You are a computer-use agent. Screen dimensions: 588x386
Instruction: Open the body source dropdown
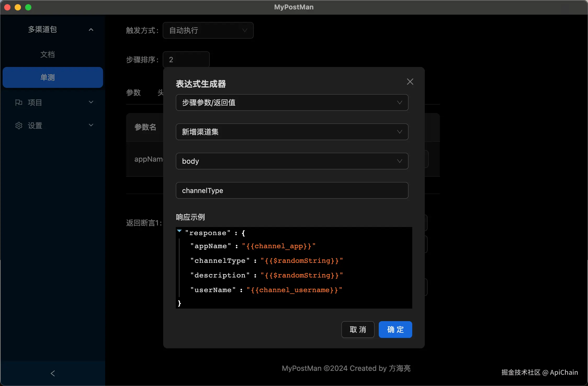[x=292, y=161]
